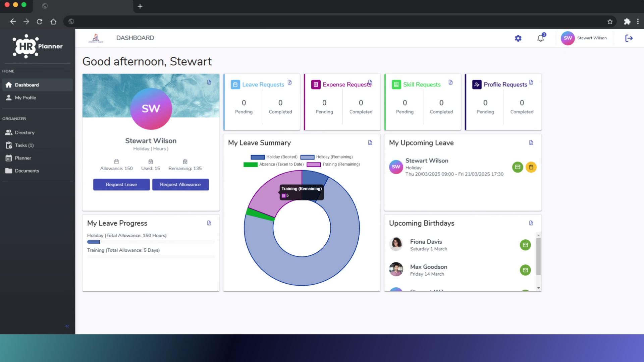The image size is (644, 362).
Task: Click the logout icon in header
Action: click(x=629, y=38)
